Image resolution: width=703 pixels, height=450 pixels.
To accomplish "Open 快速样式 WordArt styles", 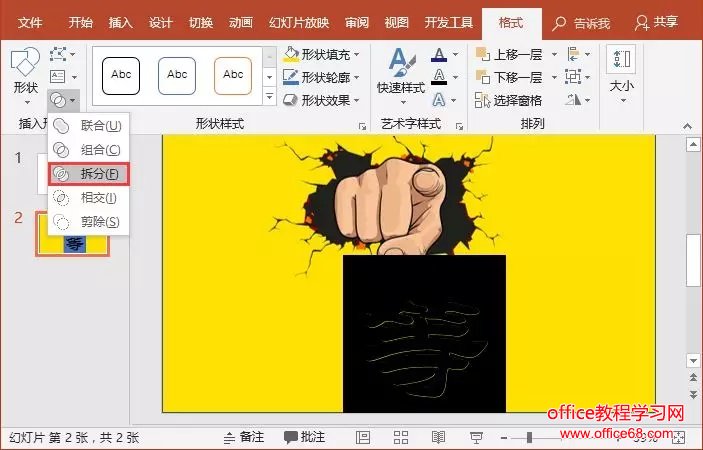I will pos(401,76).
